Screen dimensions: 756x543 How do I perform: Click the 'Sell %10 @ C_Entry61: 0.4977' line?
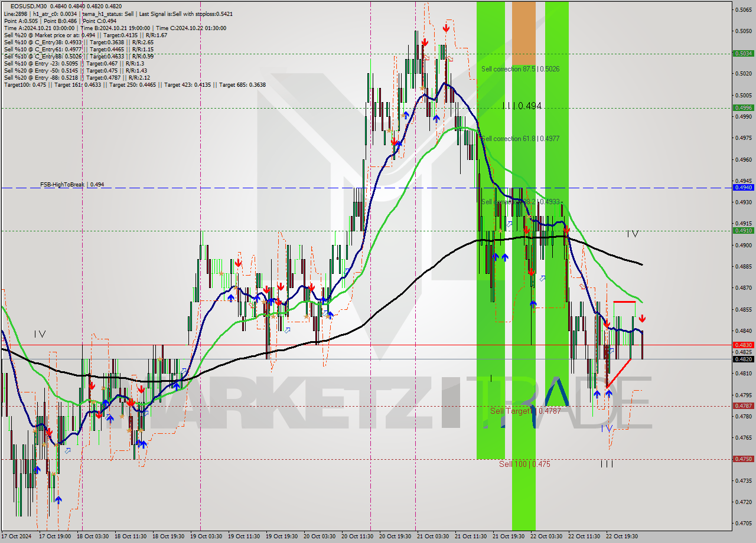point(79,49)
